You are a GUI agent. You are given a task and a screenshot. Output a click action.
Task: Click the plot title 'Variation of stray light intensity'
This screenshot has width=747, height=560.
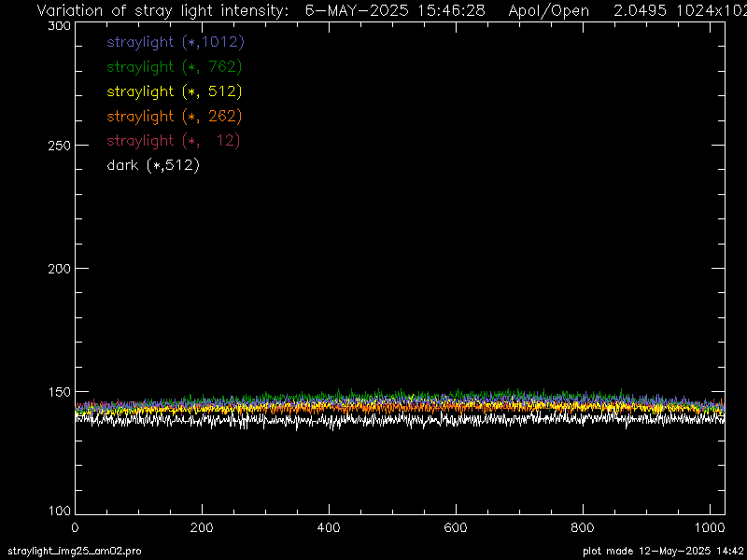(162, 11)
